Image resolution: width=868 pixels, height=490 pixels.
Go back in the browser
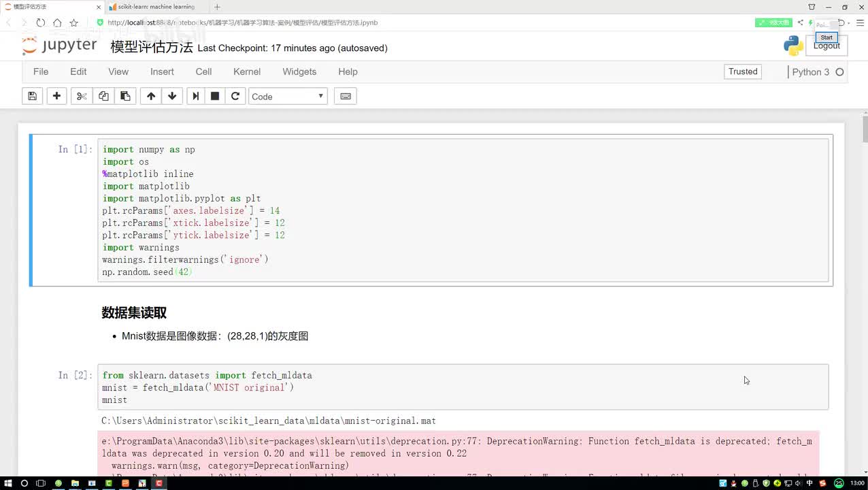click(x=10, y=22)
